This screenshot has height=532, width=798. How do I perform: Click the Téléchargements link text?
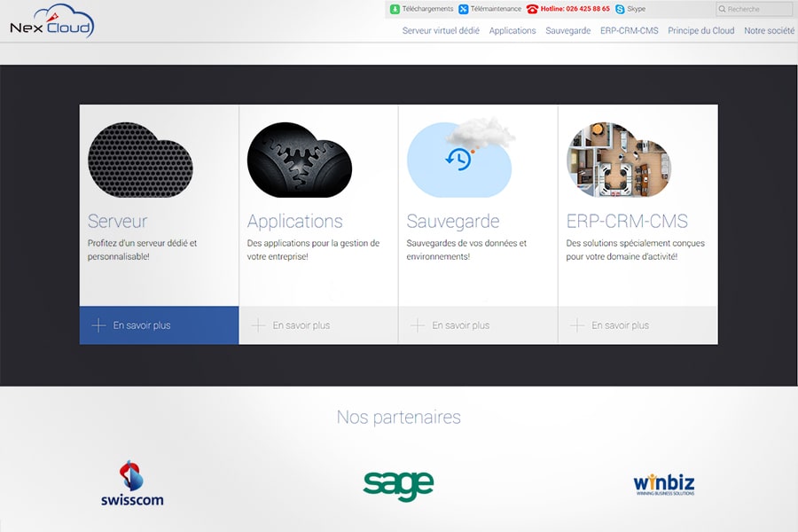[427, 10]
